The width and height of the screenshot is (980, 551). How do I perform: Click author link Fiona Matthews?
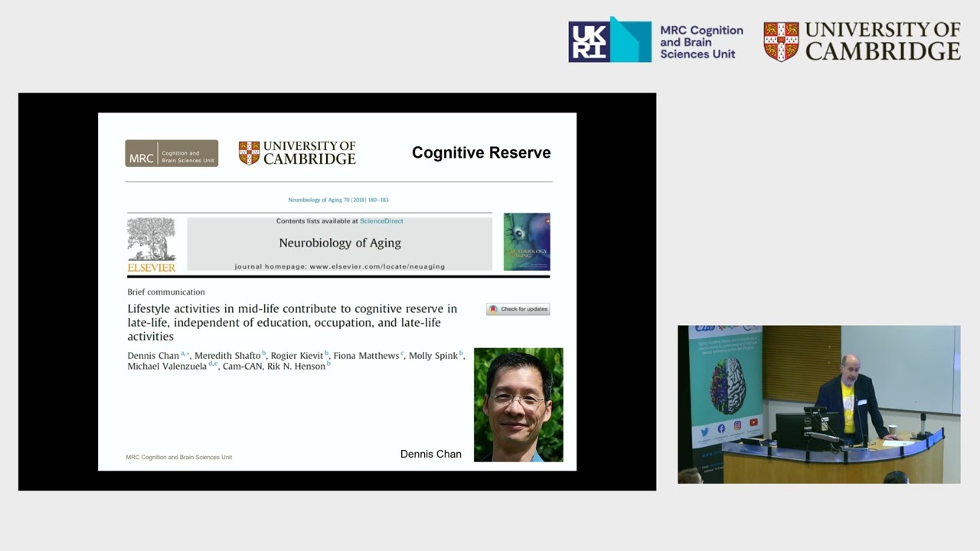click(x=366, y=356)
